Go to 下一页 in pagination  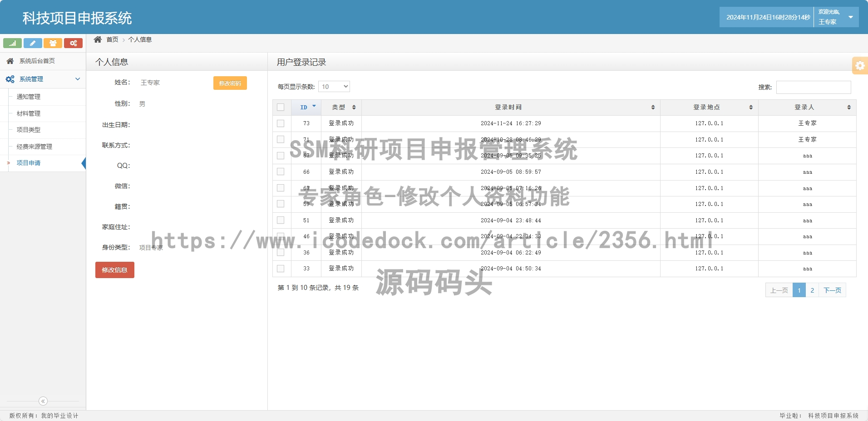tap(832, 290)
